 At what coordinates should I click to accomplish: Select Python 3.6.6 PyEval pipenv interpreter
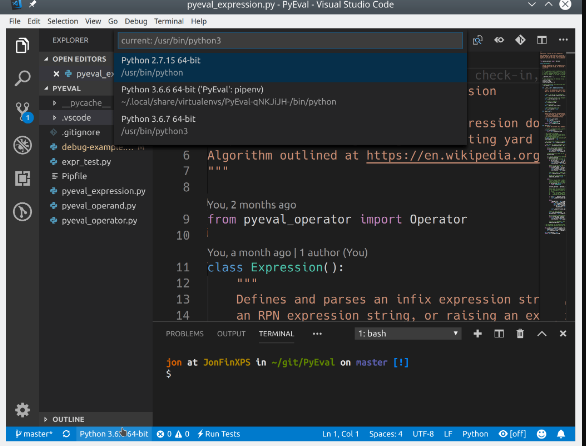290,96
